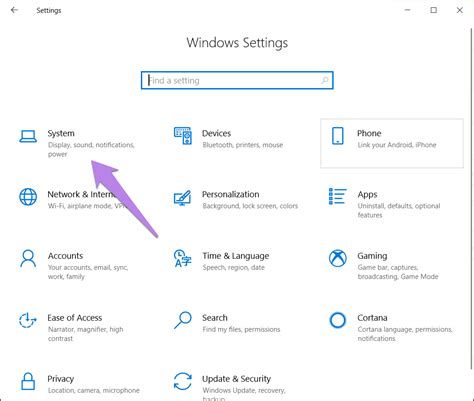474x401 pixels.
Task: Maximize the Settings window
Action: coord(434,10)
